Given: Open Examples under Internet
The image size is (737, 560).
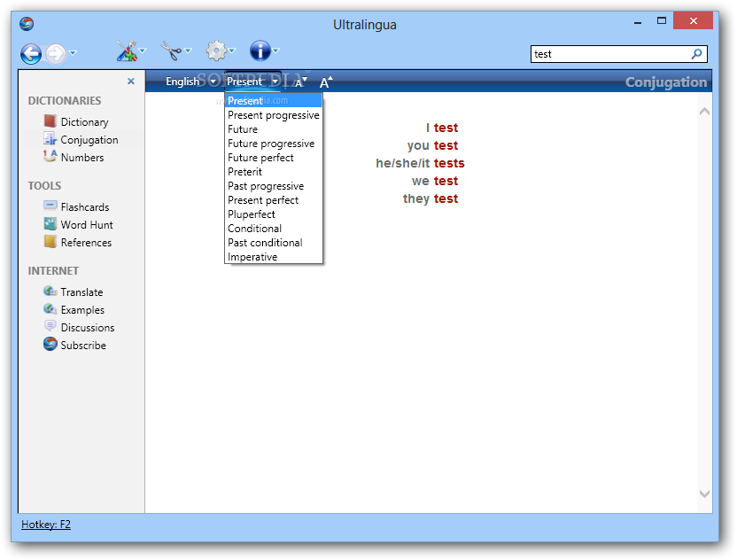Looking at the screenshot, I should pos(82,310).
